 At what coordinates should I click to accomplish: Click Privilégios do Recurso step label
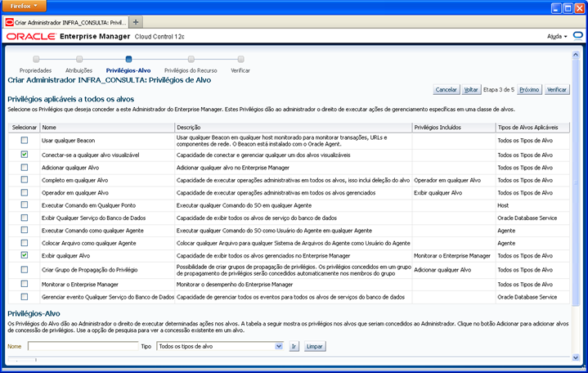[191, 70]
